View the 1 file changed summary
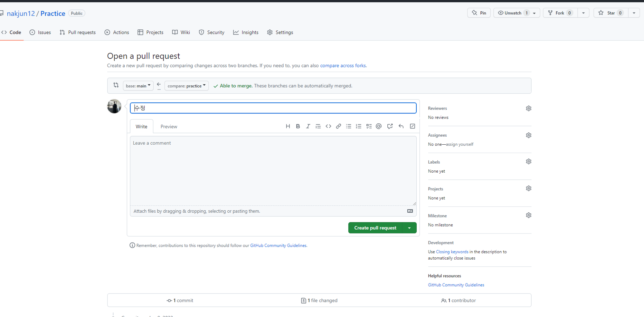Screen dimensions: 644x317 tap(319, 300)
